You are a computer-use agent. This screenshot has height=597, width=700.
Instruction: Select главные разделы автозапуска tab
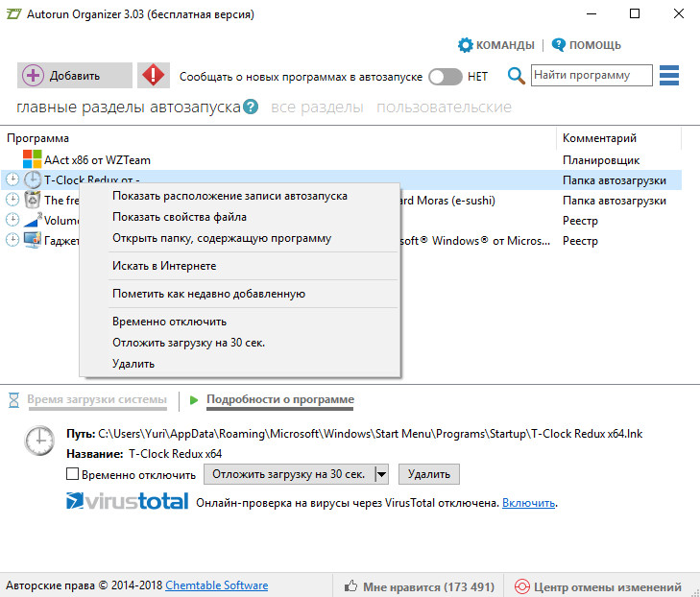coord(129,107)
